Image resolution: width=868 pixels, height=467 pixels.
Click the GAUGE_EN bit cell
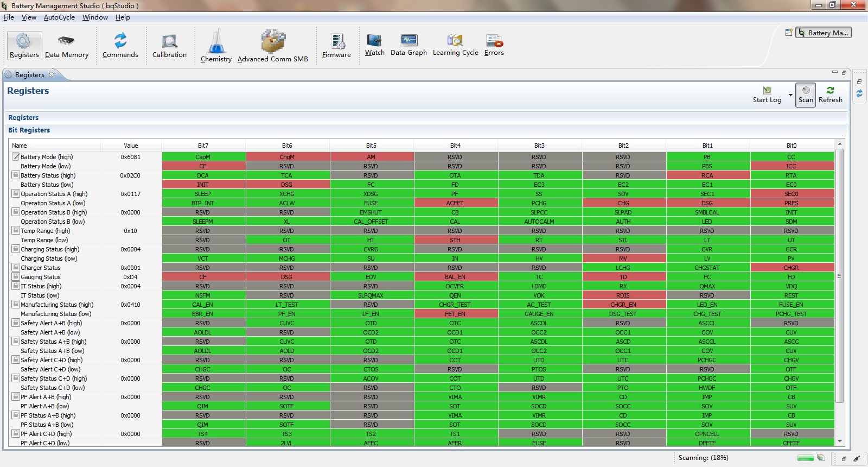[540, 314]
